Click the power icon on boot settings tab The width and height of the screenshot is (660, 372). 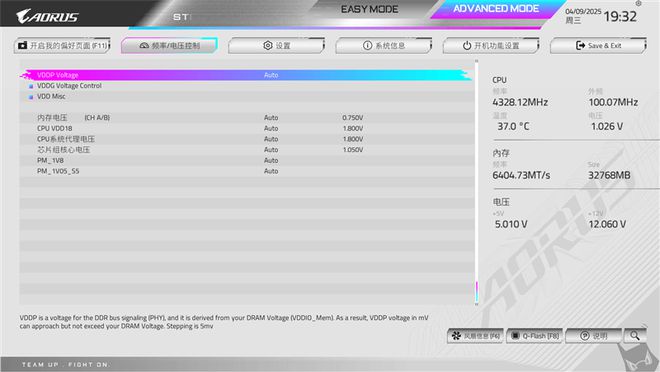coord(467,45)
